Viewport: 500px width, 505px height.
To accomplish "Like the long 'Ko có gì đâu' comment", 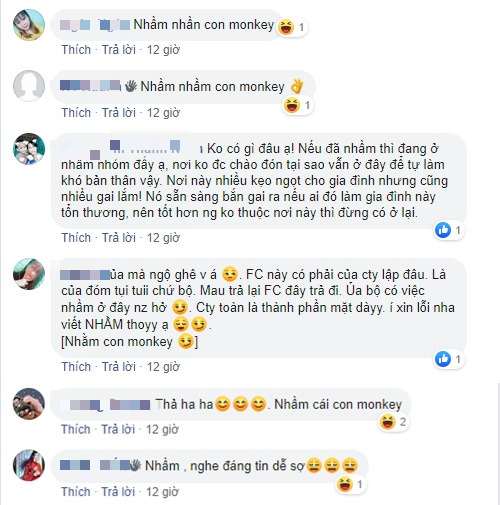I will click(76, 238).
